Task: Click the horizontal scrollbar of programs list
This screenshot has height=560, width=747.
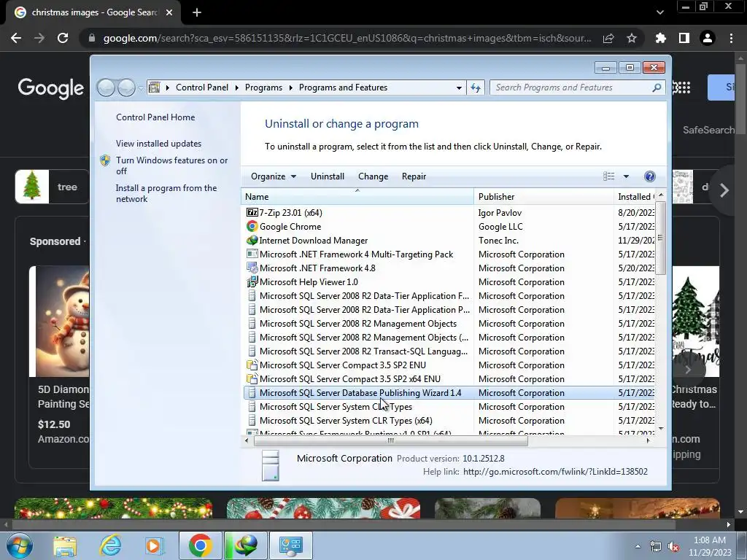Action: tap(391, 441)
